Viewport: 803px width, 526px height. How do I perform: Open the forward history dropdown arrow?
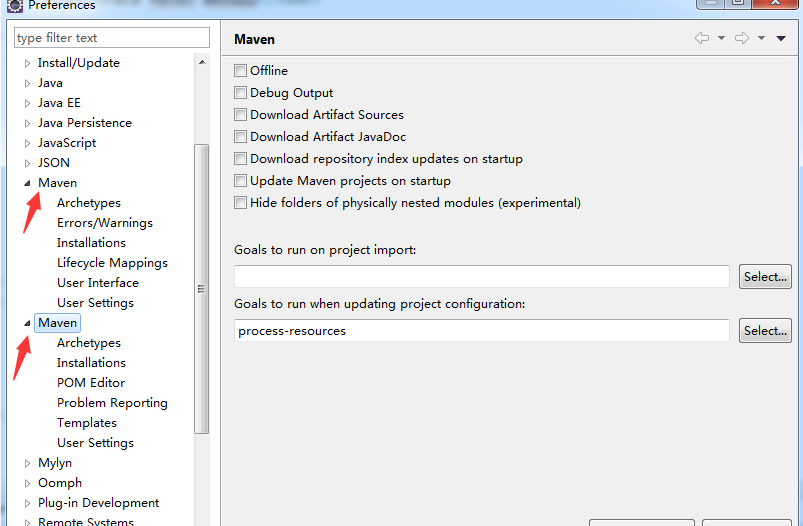click(x=762, y=38)
